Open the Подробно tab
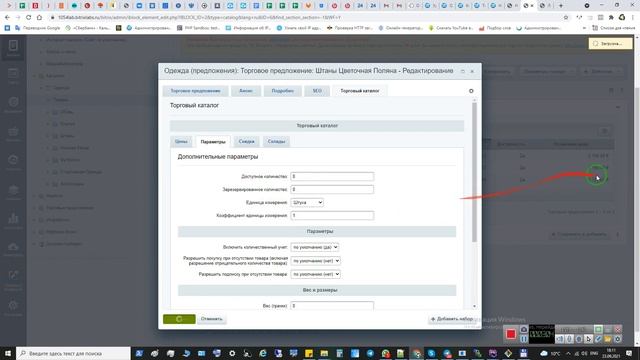This screenshot has width=640, height=360. click(282, 91)
